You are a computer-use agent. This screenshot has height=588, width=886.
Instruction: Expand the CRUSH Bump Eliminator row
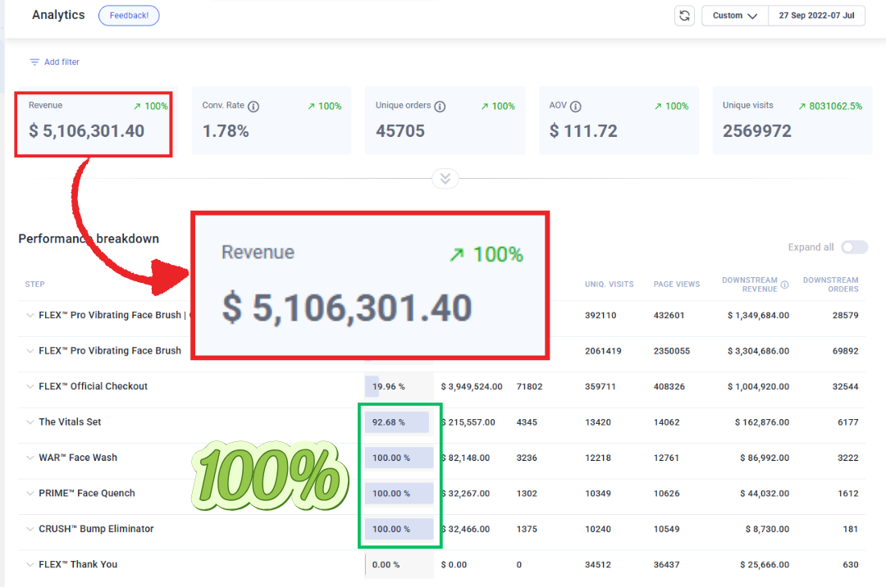point(30,529)
